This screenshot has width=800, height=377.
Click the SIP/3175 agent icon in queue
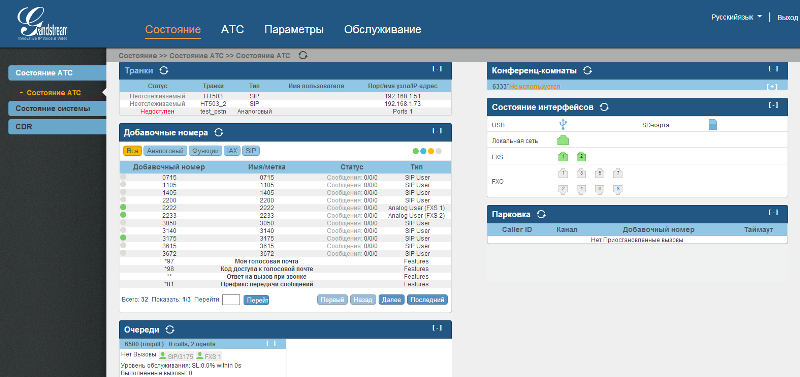(x=163, y=356)
